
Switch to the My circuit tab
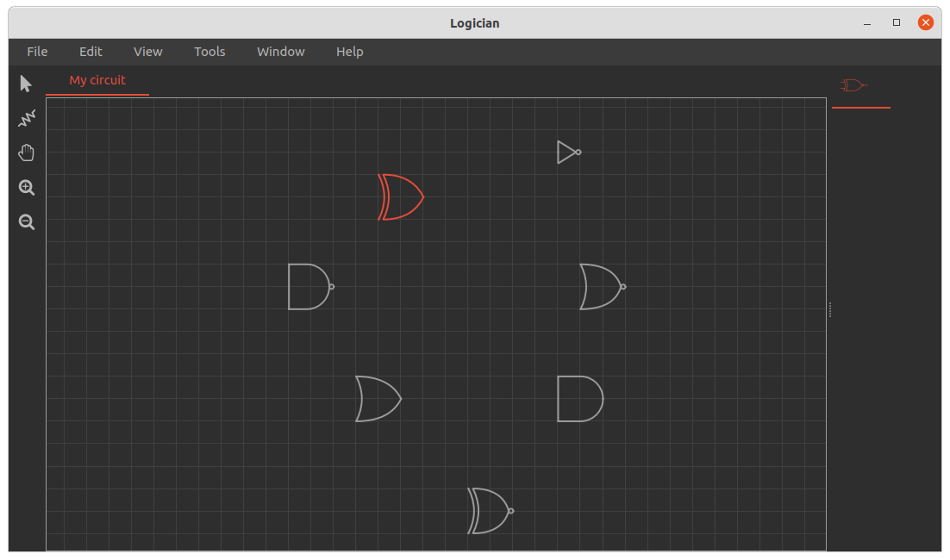(x=97, y=80)
